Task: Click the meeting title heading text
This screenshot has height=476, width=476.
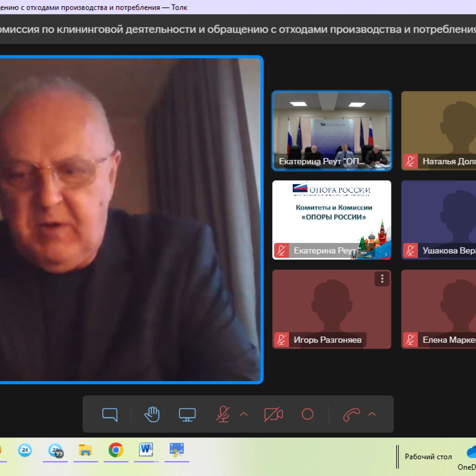Action: pos(238,29)
